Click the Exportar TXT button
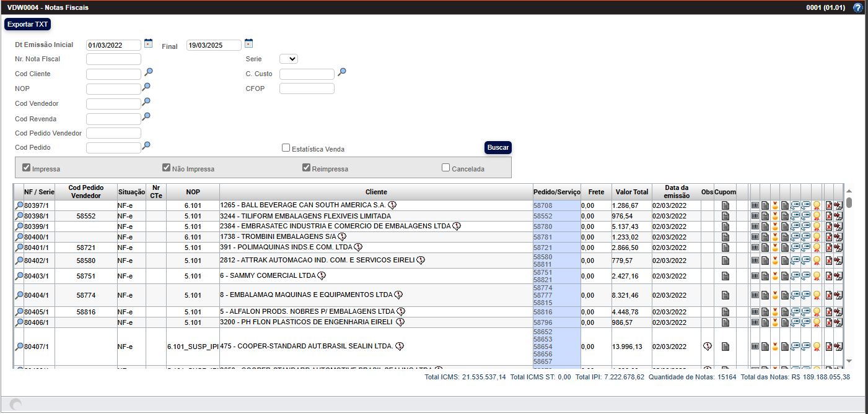Viewport: 868px width, 414px height. 27,24
